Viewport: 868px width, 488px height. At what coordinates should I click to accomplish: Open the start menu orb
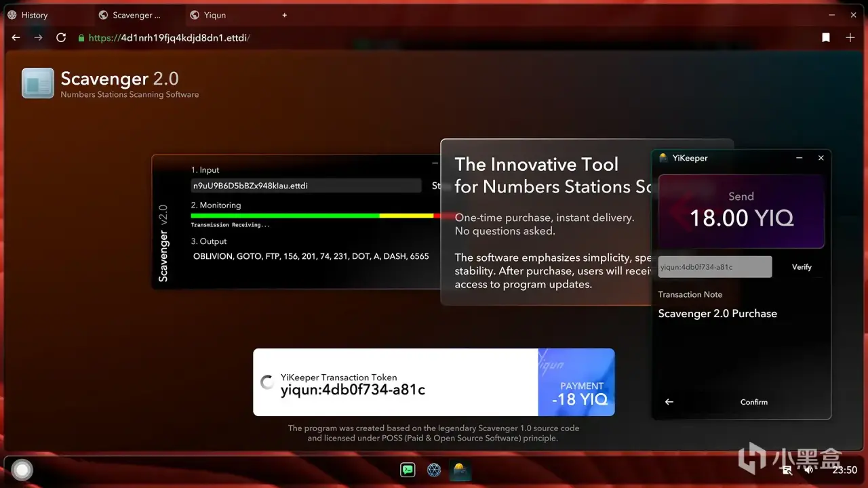click(22, 470)
